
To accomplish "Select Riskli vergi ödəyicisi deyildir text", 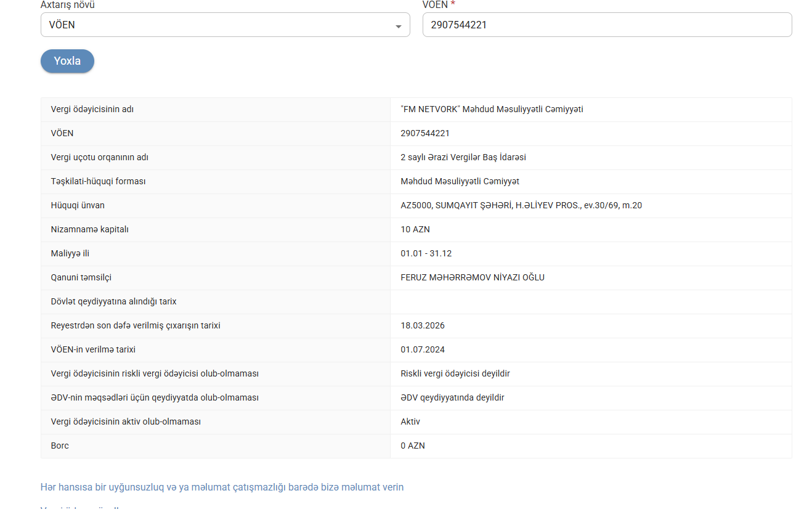I will tap(455, 374).
